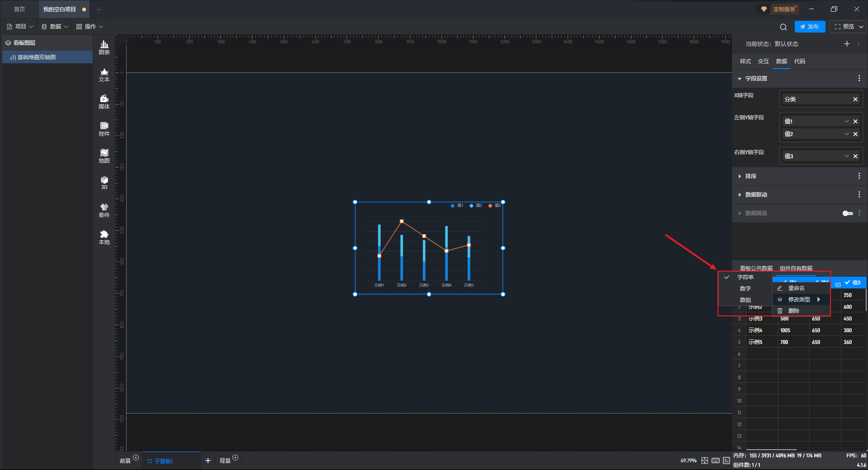This screenshot has width=868, height=470.
Task: Switch to the 交互 tab
Action: [x=763, y=61]
